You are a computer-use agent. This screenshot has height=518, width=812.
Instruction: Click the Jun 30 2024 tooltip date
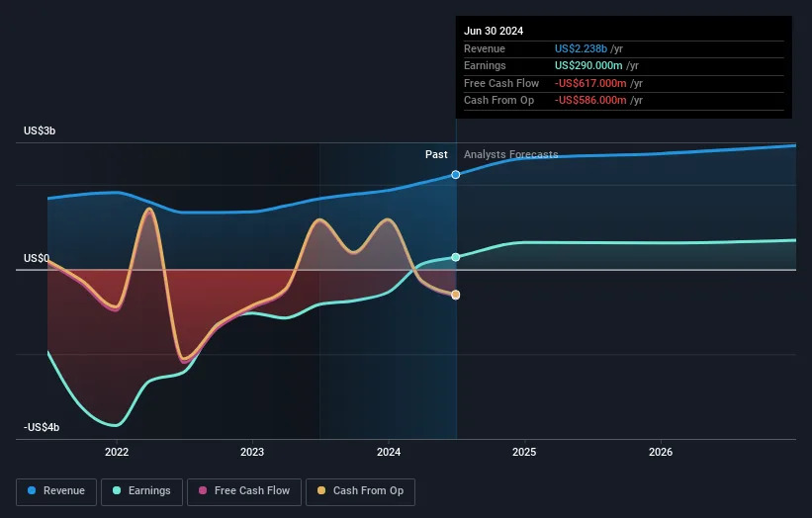click(x=494, y=31)
